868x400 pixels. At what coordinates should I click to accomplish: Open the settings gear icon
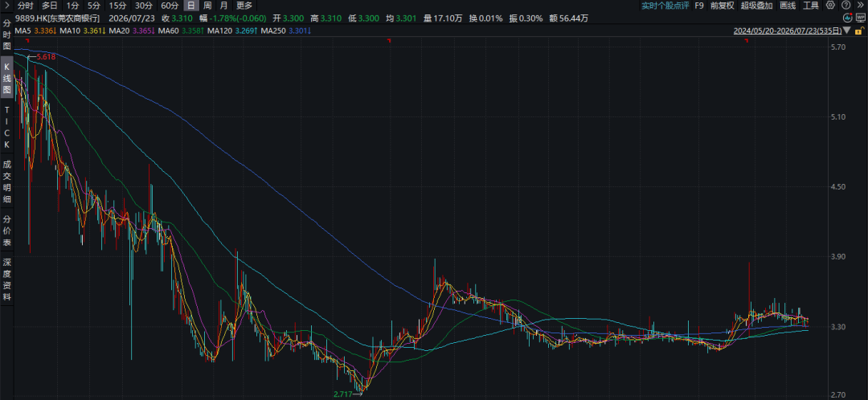tap(830, 5)
